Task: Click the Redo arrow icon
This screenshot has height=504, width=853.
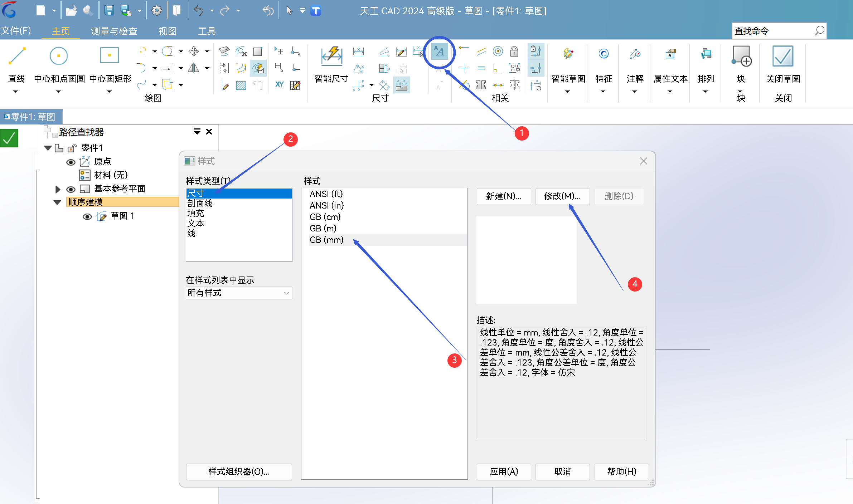Action: (x=225, y=11)
